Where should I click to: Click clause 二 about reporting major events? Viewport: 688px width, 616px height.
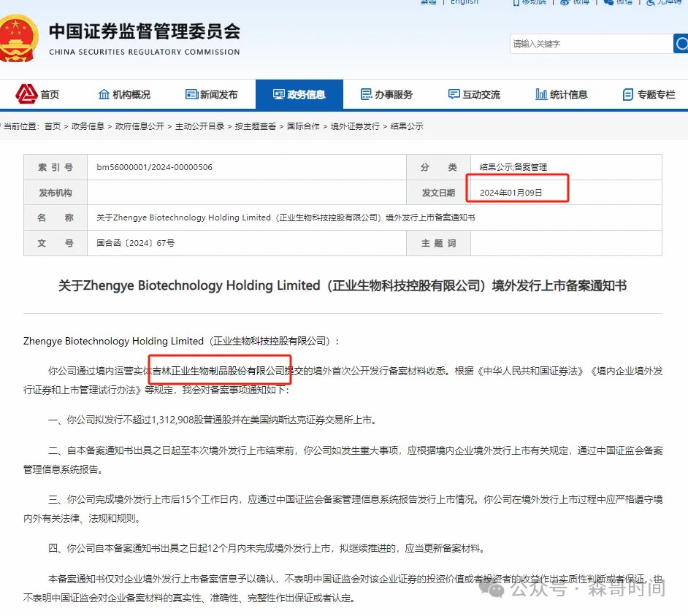click(x=343, y=460)
